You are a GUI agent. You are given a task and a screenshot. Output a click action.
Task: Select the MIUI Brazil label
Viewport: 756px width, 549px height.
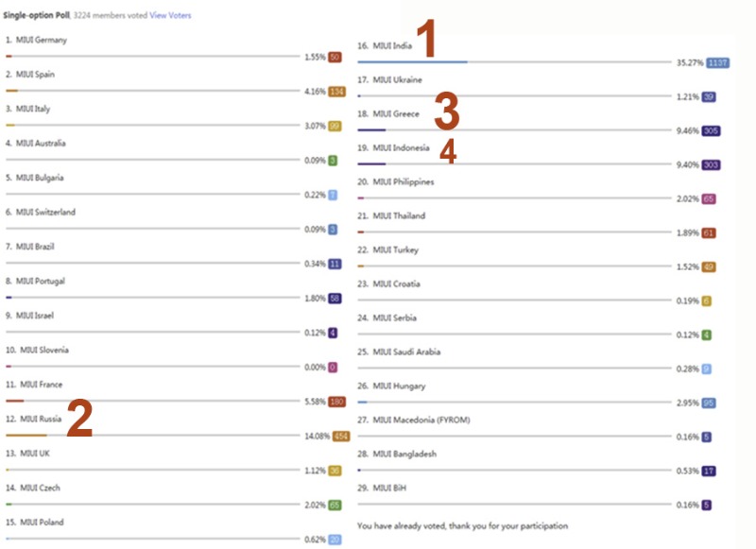(x=35, y=247)
